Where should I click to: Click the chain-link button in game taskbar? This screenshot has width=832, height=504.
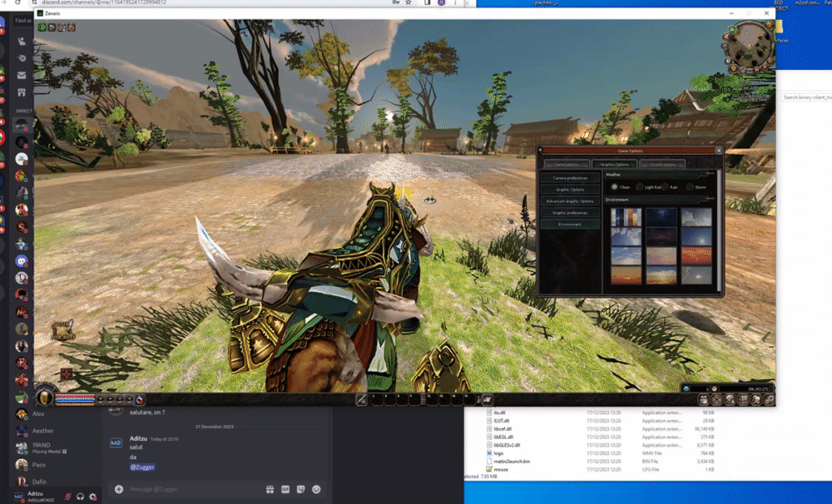click(x=769, y=400)
